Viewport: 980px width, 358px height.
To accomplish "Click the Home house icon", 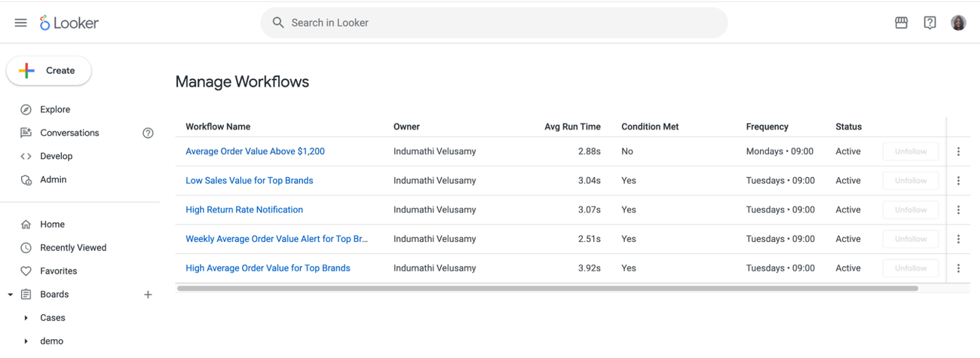I will click(x=26, y=224).
